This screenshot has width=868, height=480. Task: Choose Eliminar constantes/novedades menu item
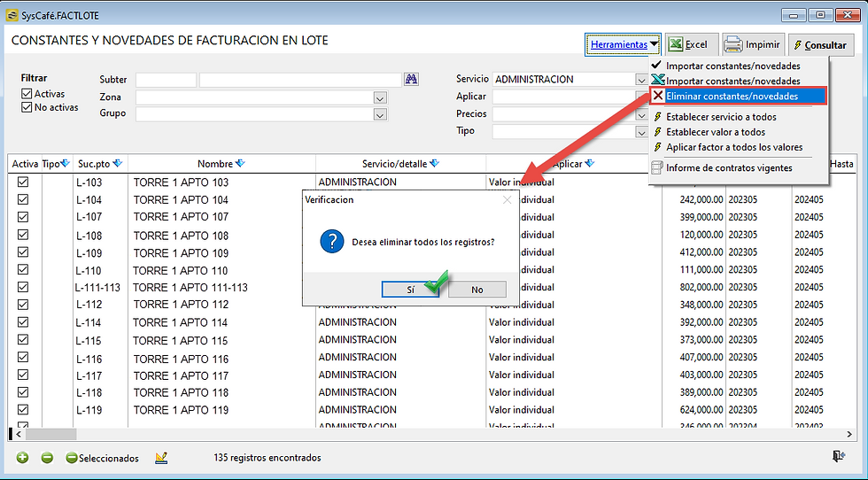point(739,96)
